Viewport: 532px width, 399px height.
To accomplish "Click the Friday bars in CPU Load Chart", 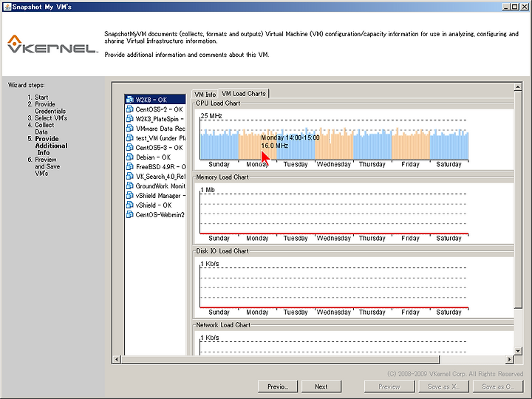I will point(411,146).
